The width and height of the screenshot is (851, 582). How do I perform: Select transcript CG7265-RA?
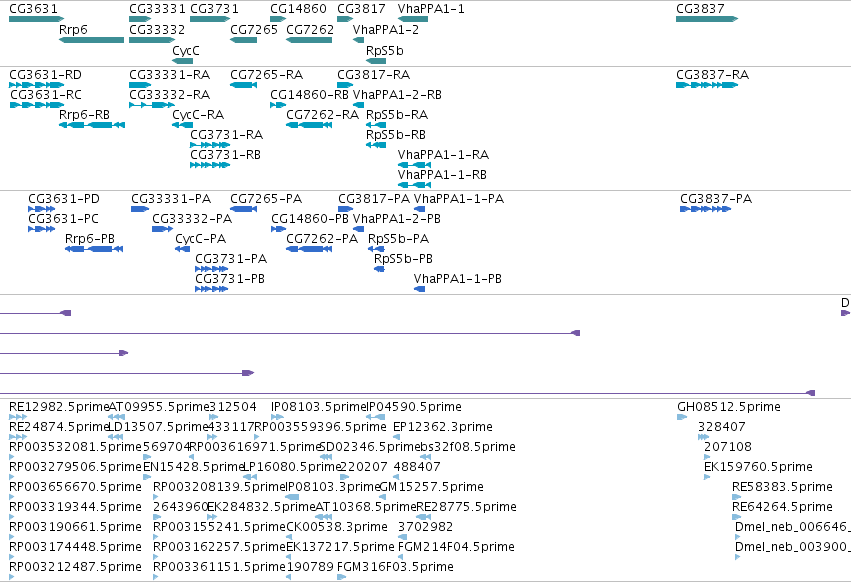[x=266, y=74]
